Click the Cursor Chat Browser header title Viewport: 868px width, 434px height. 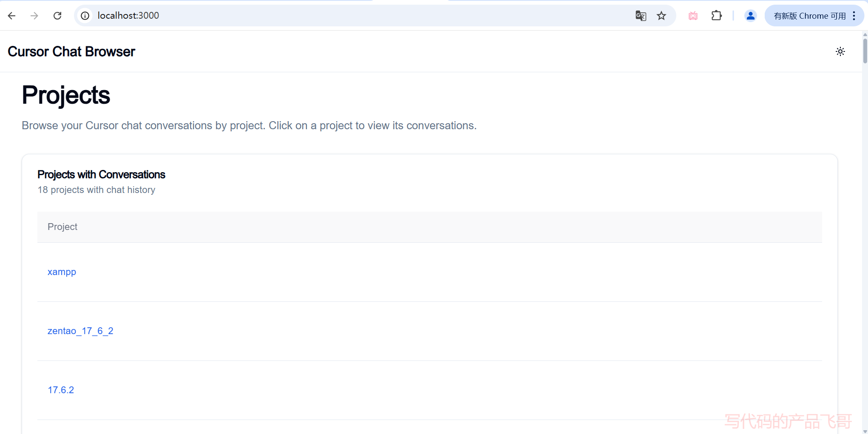tap(71, 51)
